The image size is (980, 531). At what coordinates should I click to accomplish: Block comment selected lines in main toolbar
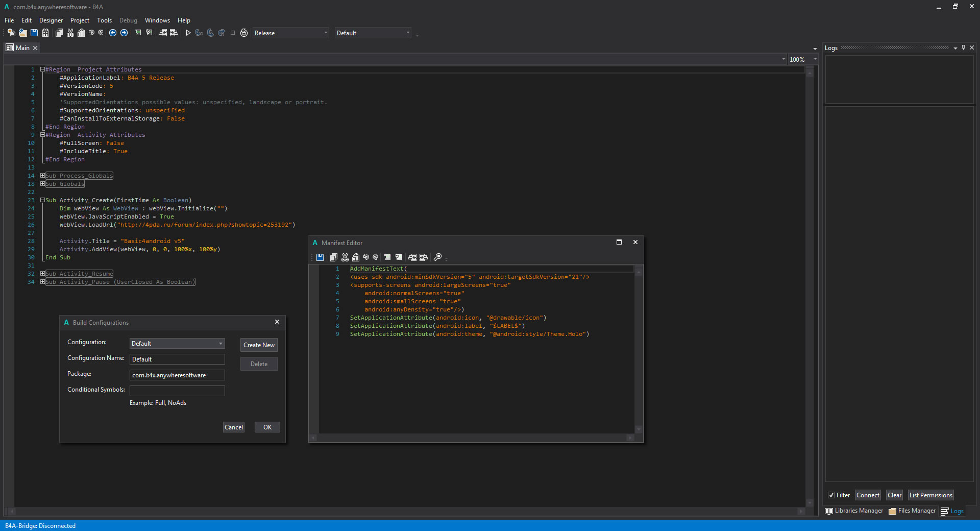pyautogui.click(x=137, y=33)
